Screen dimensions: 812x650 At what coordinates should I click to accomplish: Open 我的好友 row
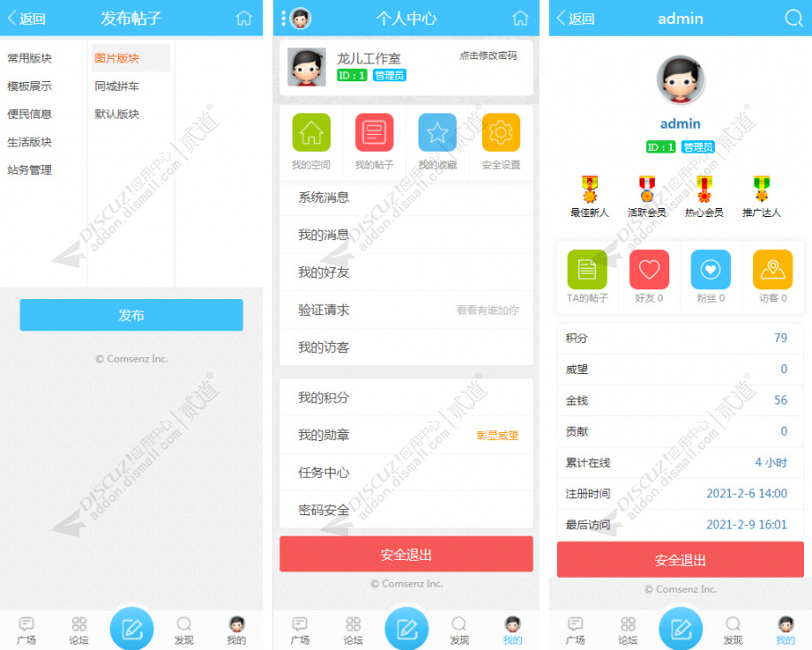tap(407, 272)
